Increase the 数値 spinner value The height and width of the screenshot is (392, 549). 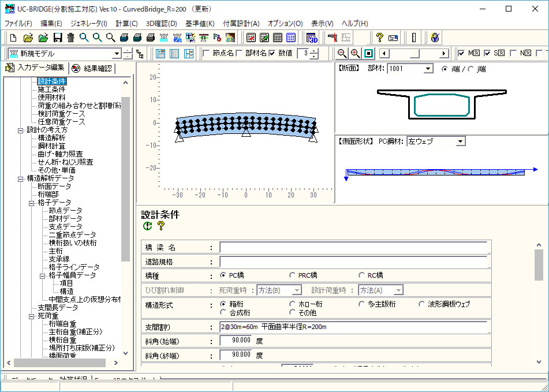click(x=315, y=51)
